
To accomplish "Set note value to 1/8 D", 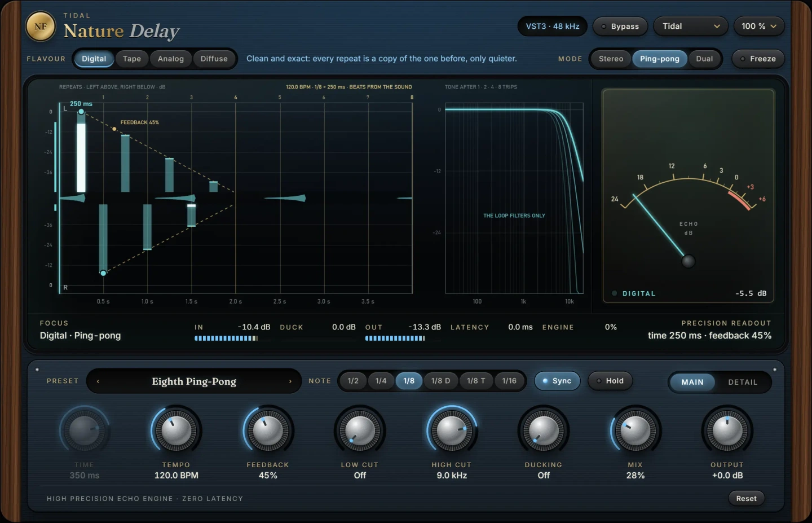I will 441,381.
